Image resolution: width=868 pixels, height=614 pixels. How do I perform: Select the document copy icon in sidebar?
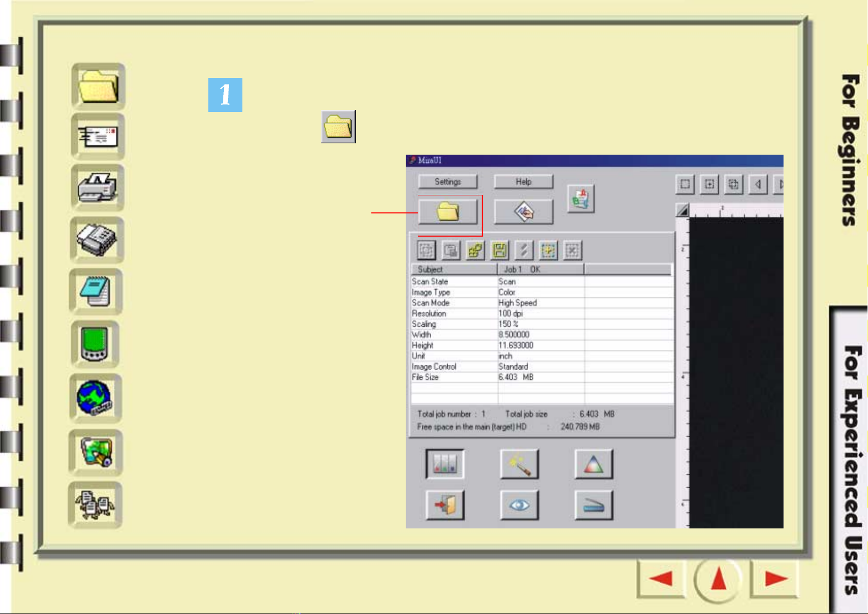(95, 505)
